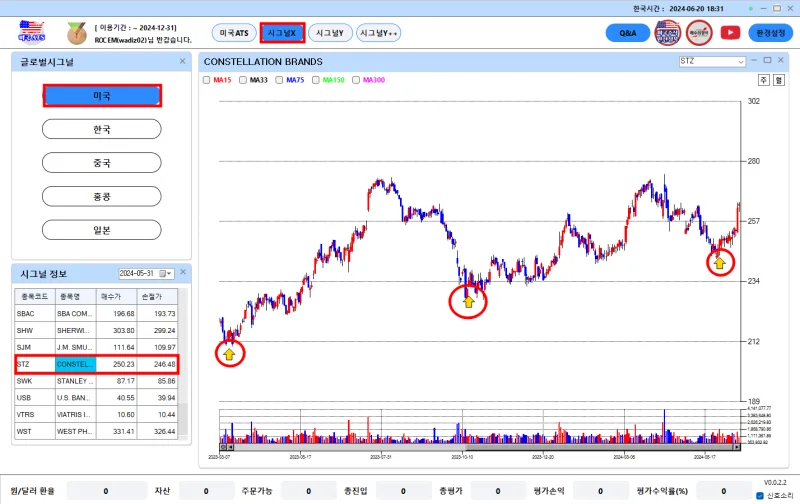
Task: Switch to the 시그널X tab
Action: [282, 33]
